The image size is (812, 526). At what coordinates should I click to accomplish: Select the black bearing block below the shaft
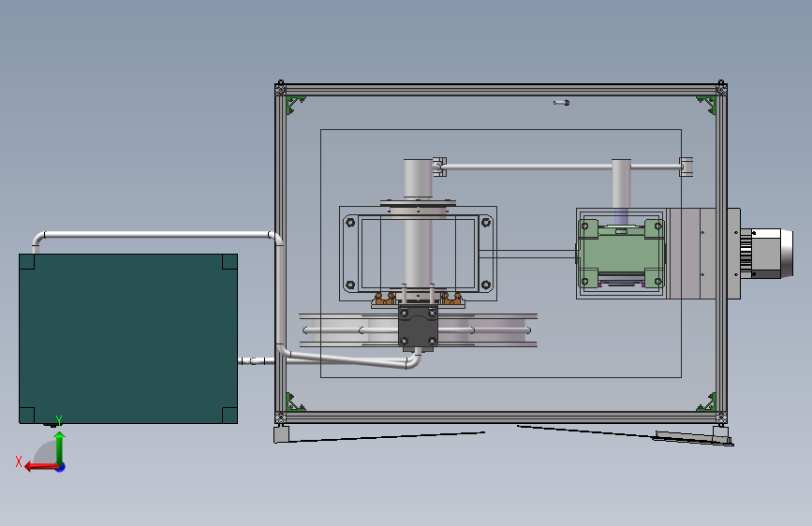[x=418, y=326]
